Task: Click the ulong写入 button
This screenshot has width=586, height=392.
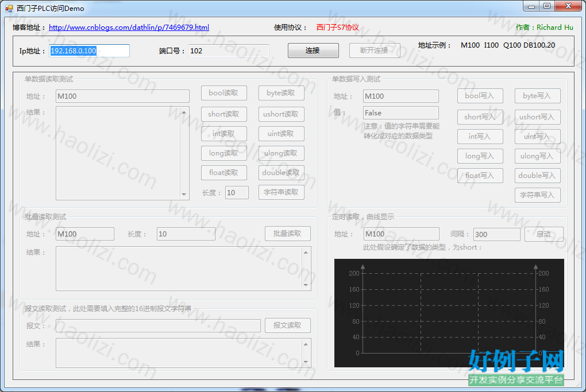Action: click(537, 156)
